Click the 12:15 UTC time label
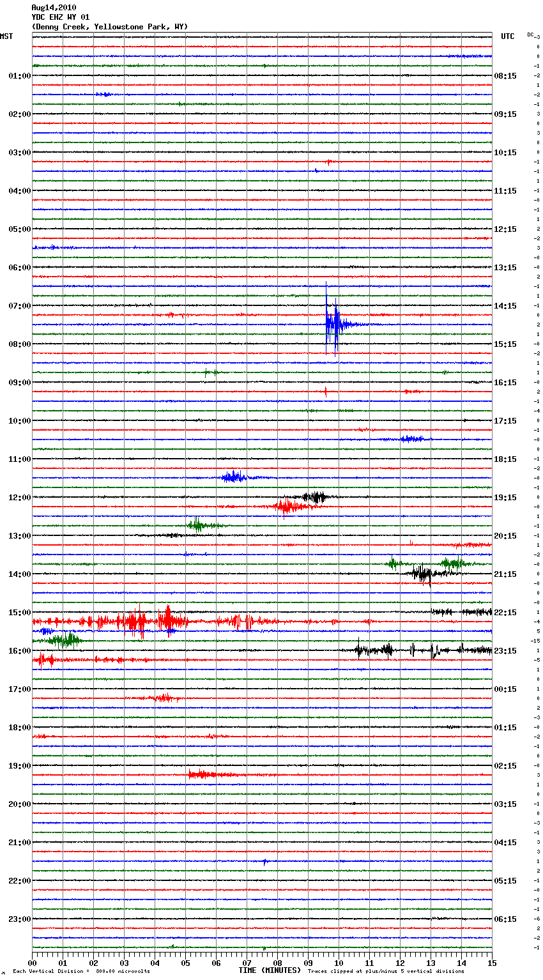Screen dimensions: 543x980 [x=505, y=229]
